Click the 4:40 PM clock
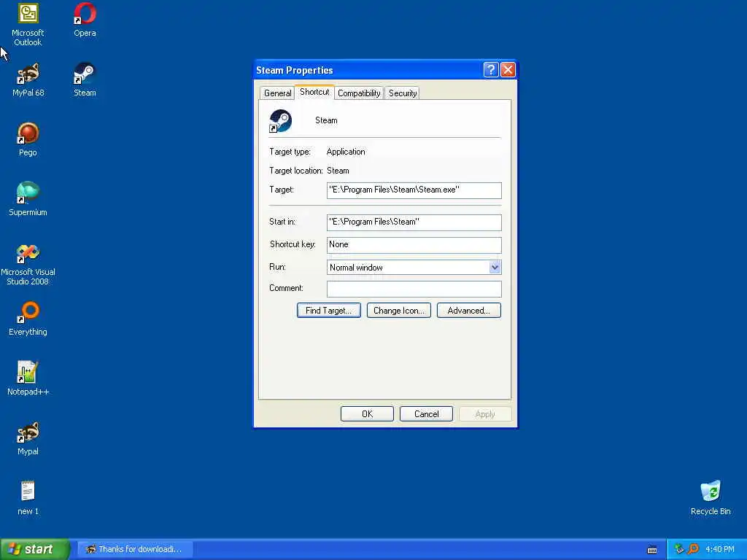 (x=719, y=550)
